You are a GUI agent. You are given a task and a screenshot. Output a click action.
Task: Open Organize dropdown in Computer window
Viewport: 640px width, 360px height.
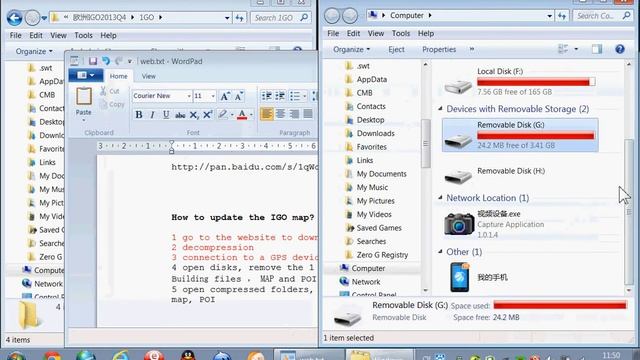pyautogui.click(x=351, y=49)
